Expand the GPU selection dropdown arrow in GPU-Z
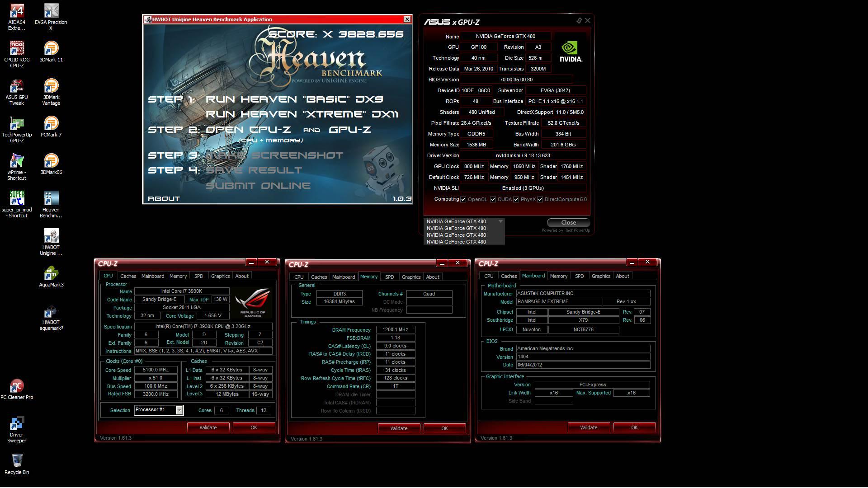 pos(500,221)
